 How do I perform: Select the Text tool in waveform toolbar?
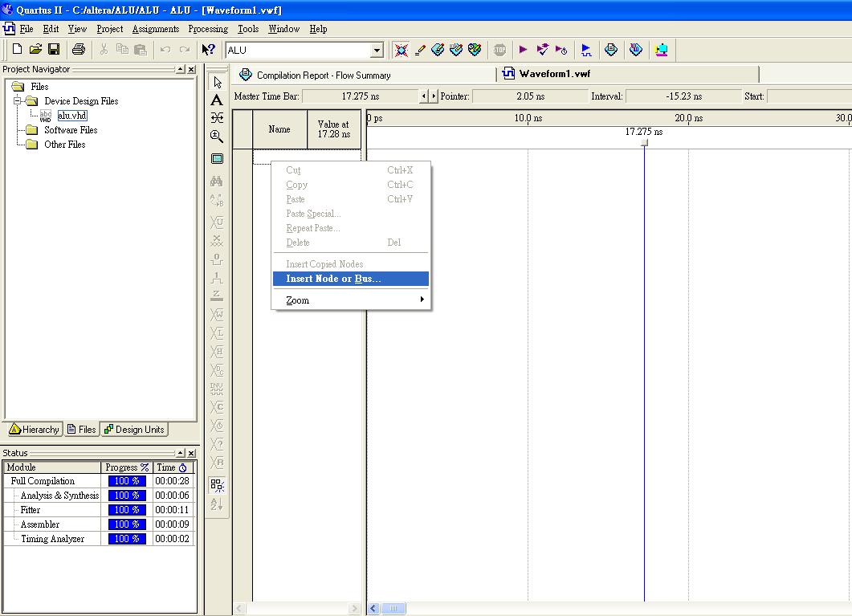(x=217, y=100)
